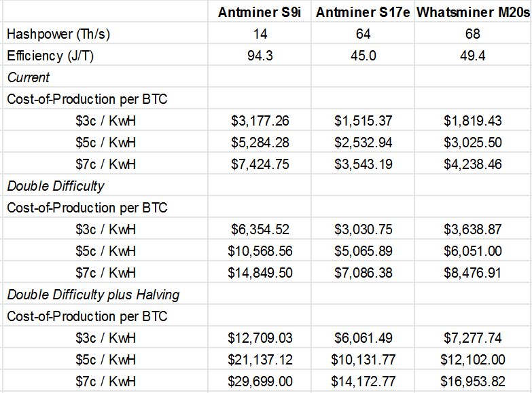Select the italic Current section label
The height and width of the screenshot is (393, 532).
coord(29,77)
